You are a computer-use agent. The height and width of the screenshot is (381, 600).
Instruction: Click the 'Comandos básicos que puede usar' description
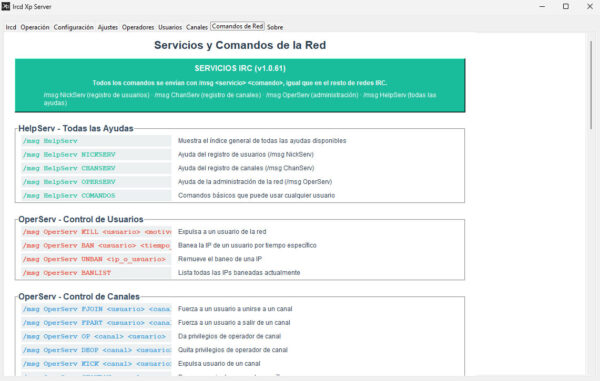[256, 195]
